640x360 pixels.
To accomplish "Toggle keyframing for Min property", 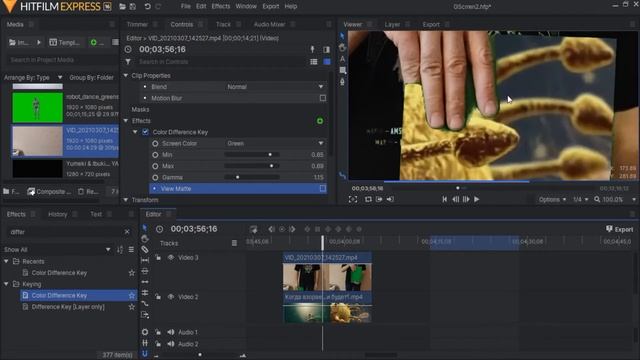I will (x=155, y=155).
